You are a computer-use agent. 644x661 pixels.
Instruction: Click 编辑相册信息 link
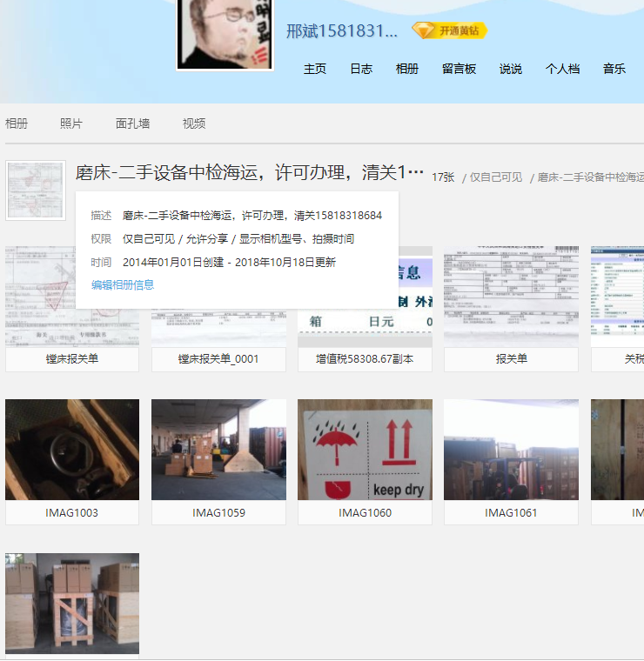click(x=123, y=285)
